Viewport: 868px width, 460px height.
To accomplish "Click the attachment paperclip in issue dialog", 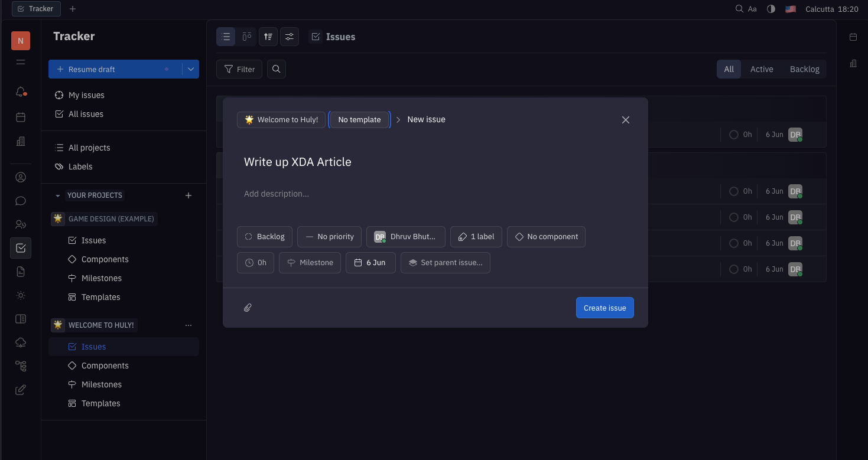I will [248, 308].
